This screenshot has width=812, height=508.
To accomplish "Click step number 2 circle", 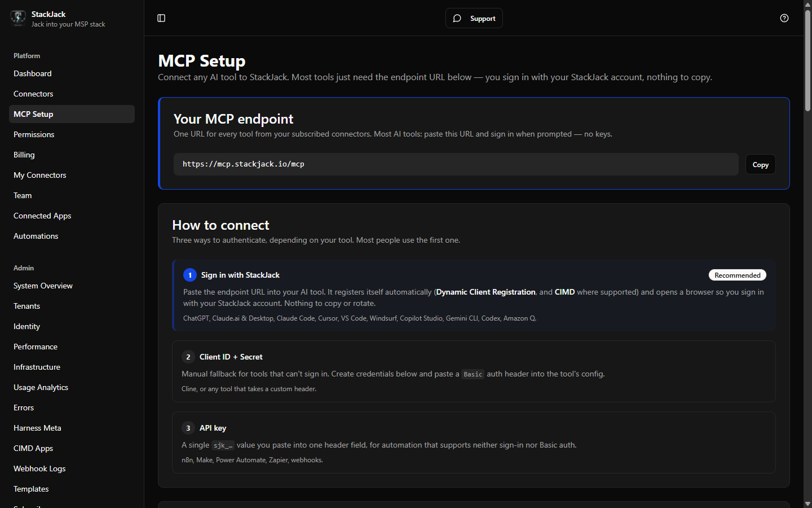I will pos(188,357).
